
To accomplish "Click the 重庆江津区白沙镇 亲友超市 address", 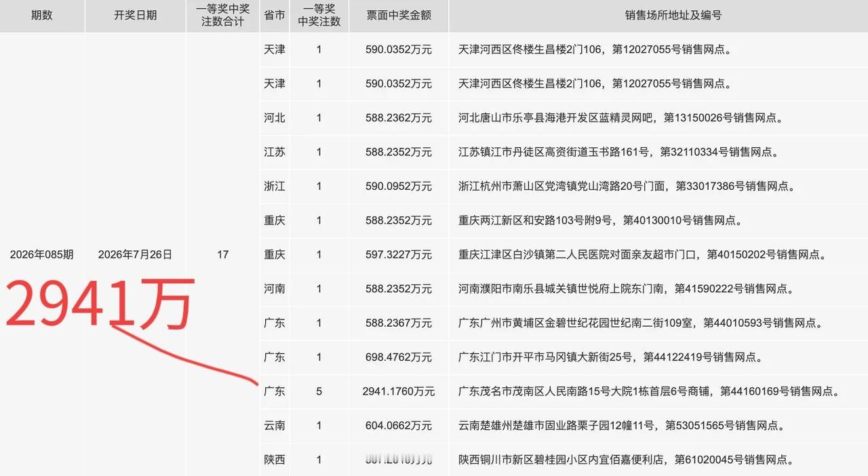I will [x=643, y=255].
